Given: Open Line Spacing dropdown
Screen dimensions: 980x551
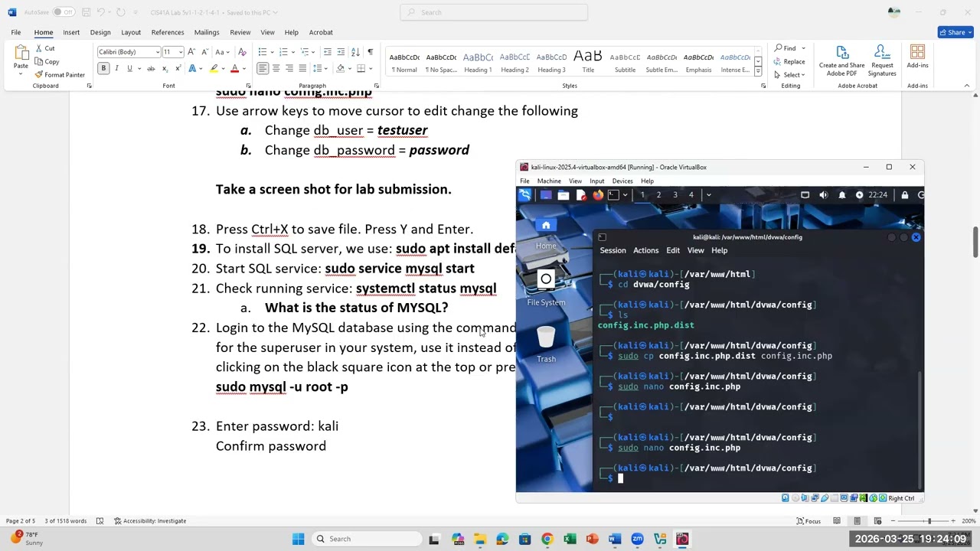Looking at the screenshot, I should (x=319, y=68).
